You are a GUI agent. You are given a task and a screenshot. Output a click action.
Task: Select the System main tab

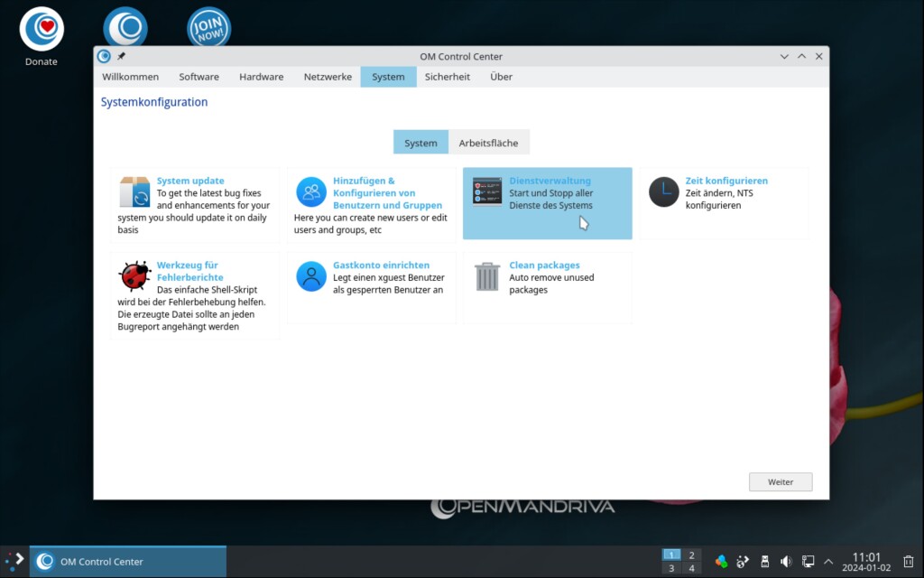tap(388, 77)
